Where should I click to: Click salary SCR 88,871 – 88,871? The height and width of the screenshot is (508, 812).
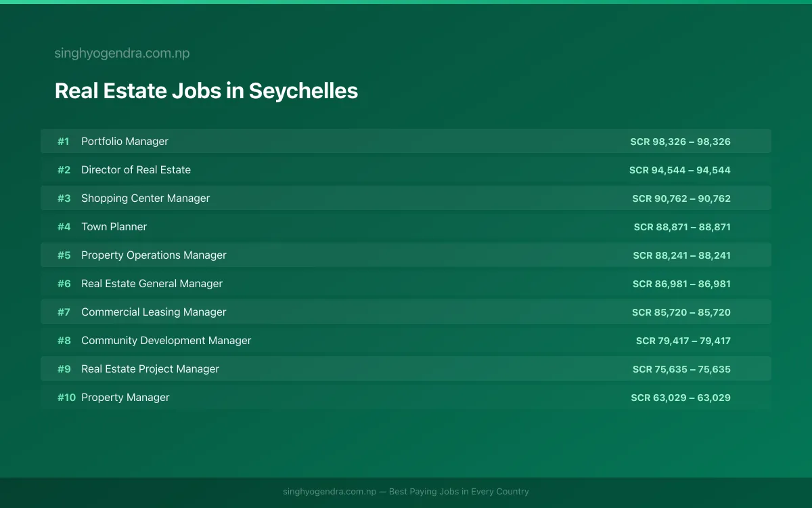[x=682, y=227]
